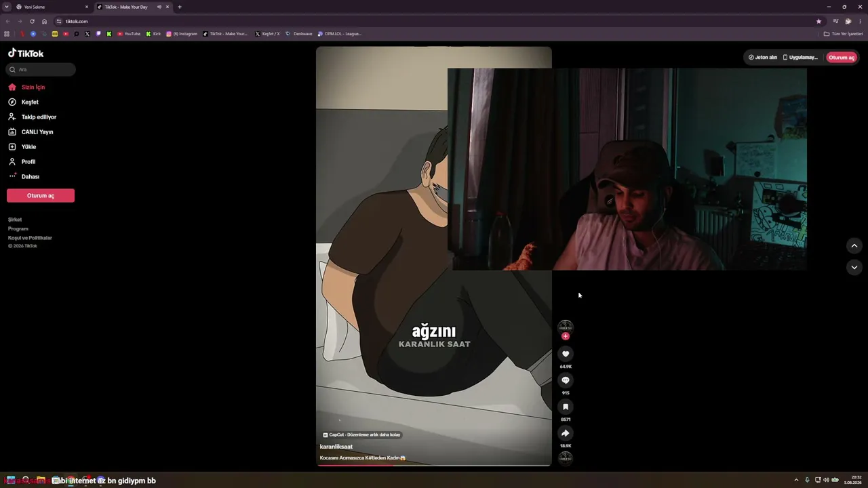Select CANLI Yayın in the sidebar

tap(31, 132)
